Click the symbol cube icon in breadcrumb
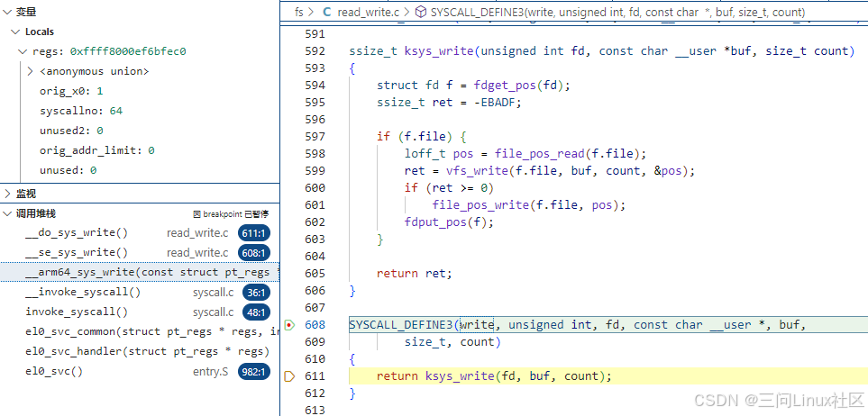Screen dimensions: 868x416 [421, 12]
